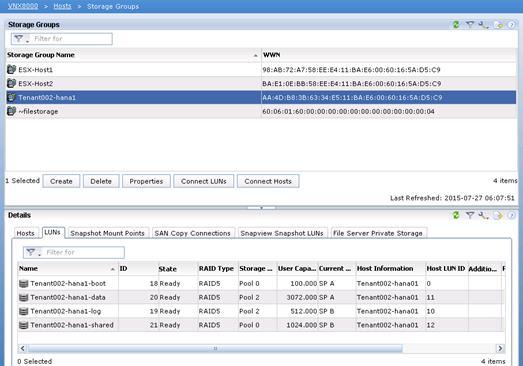Refresh the Details panel
Image resolution: width=523 pixels, height=366 pixels.
pos(456,215)
